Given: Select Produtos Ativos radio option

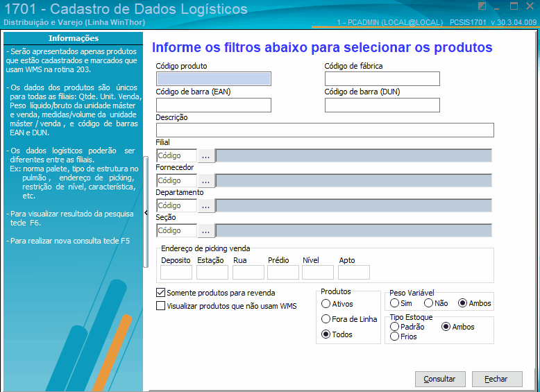Looking at the screenshot, I should (326, 304).
